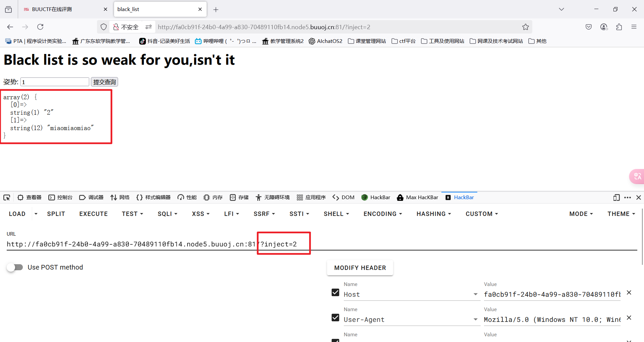Expand the ENCODING menu
Image resolution: width=644 pixels, height=342 pixels.
click(x=382, y=214)
